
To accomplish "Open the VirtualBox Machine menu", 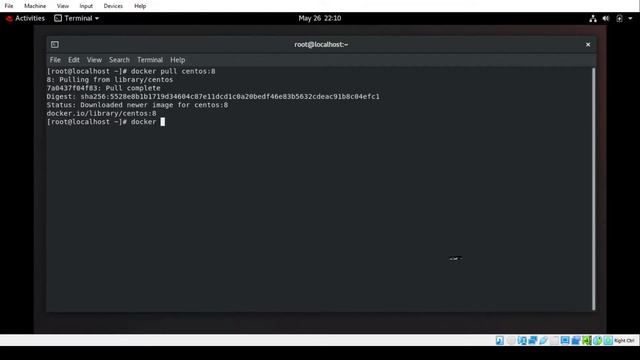I will (35, 6).
